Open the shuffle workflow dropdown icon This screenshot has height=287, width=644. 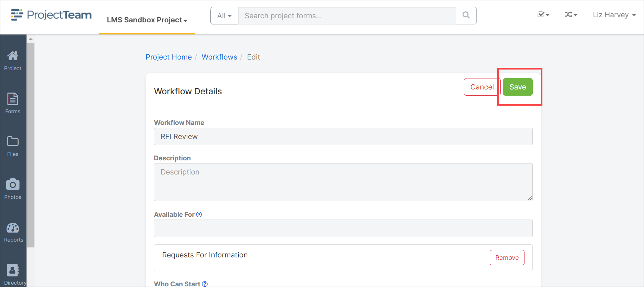tap(571, 15)
